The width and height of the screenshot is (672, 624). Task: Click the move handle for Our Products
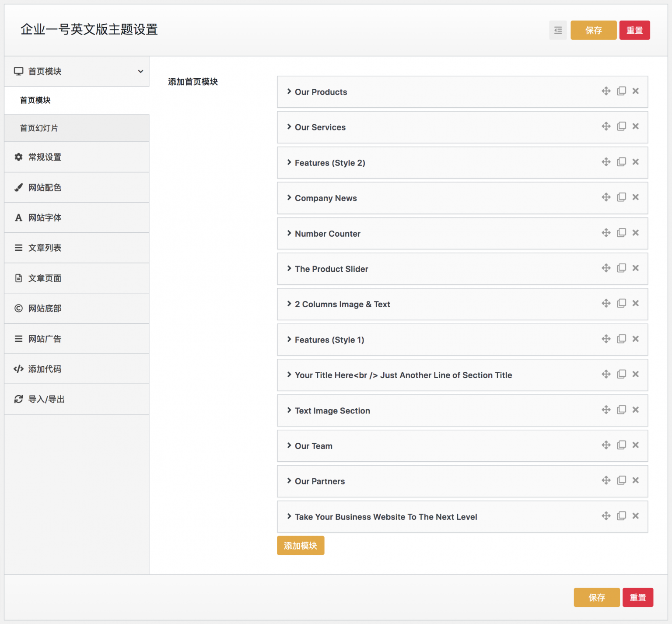pos(606,91)
